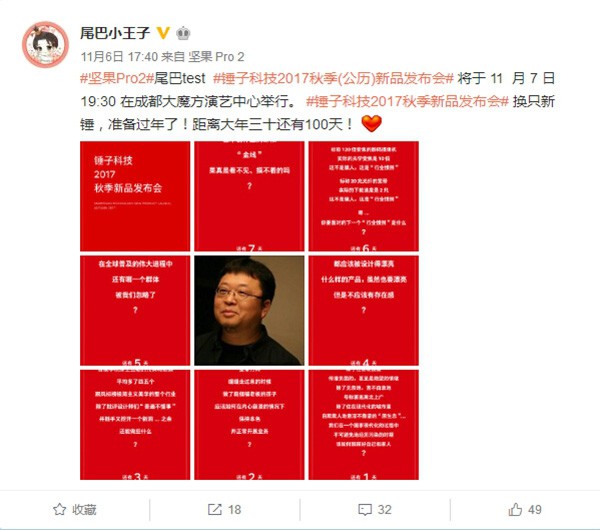
Task: Click the user avatar picture
Action: coord(45,44)
